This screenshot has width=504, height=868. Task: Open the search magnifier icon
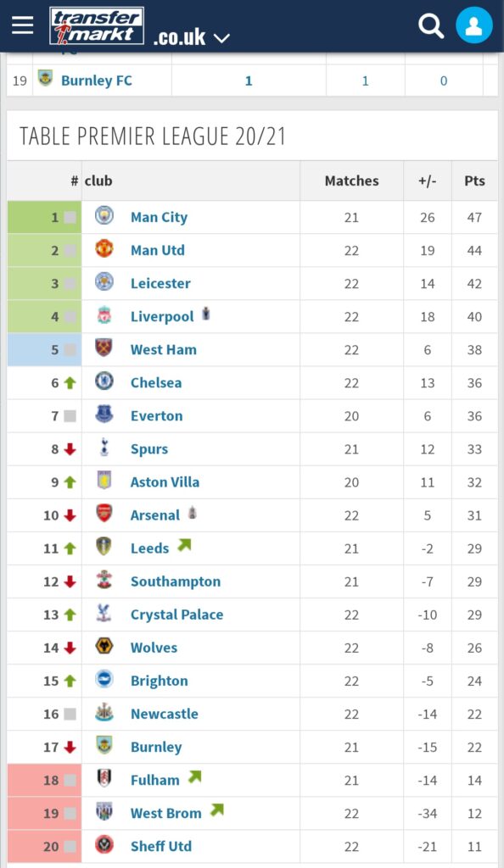pyautogui.click(x=431, y=25)
